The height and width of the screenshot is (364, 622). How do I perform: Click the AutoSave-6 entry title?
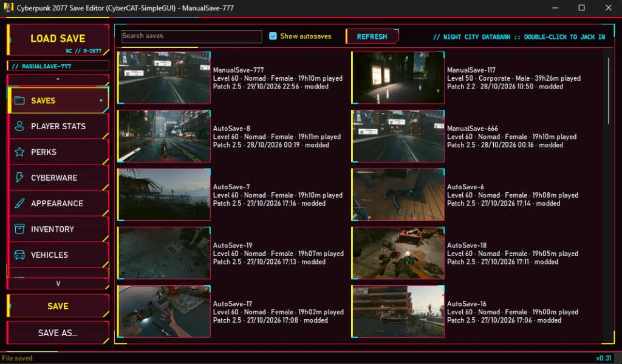click(x=465, y=187)
